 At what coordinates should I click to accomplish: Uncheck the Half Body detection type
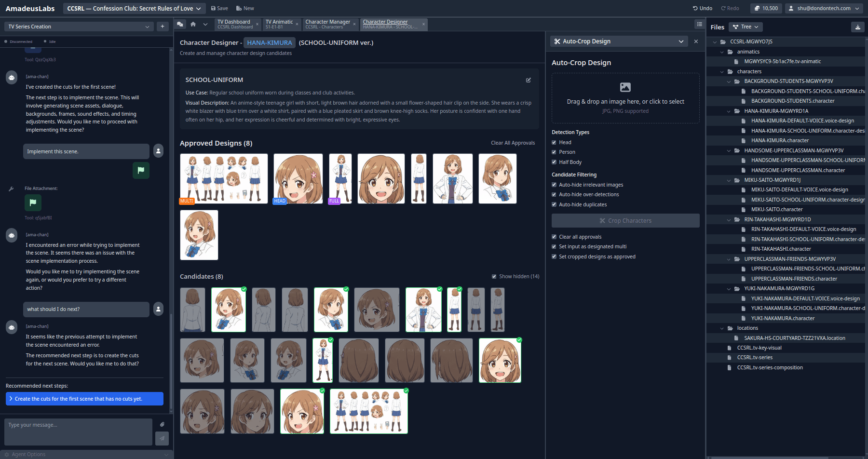point(554,162)
